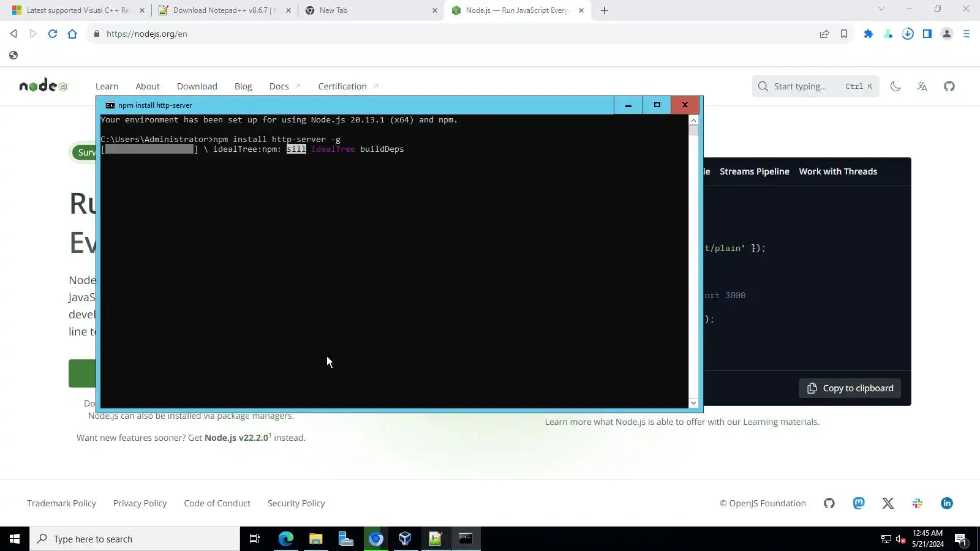The image size is (980, 551).
Task: Launch Microsoft Edge from taskbar
Action: [x=286, y=539]
